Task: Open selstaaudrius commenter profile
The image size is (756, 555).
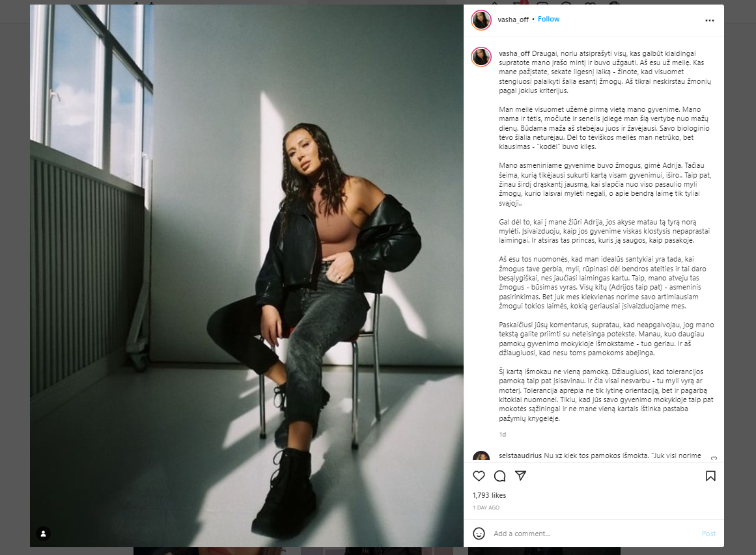Action: point(520,455)
